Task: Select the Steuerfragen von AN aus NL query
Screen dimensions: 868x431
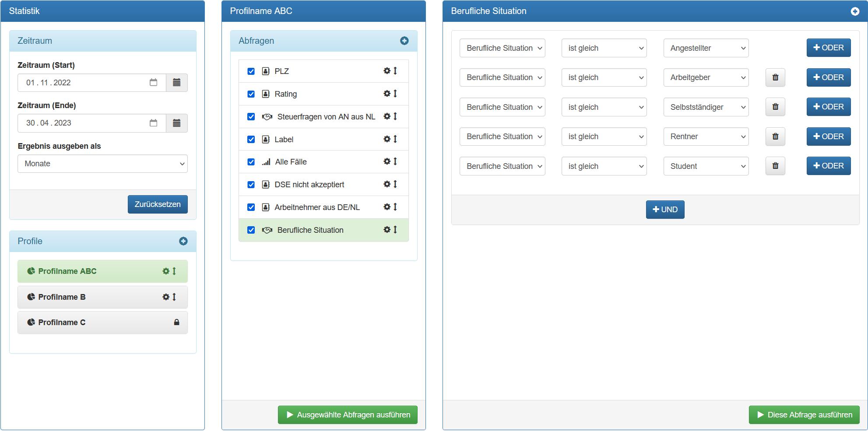Action: tap(326, 117)
